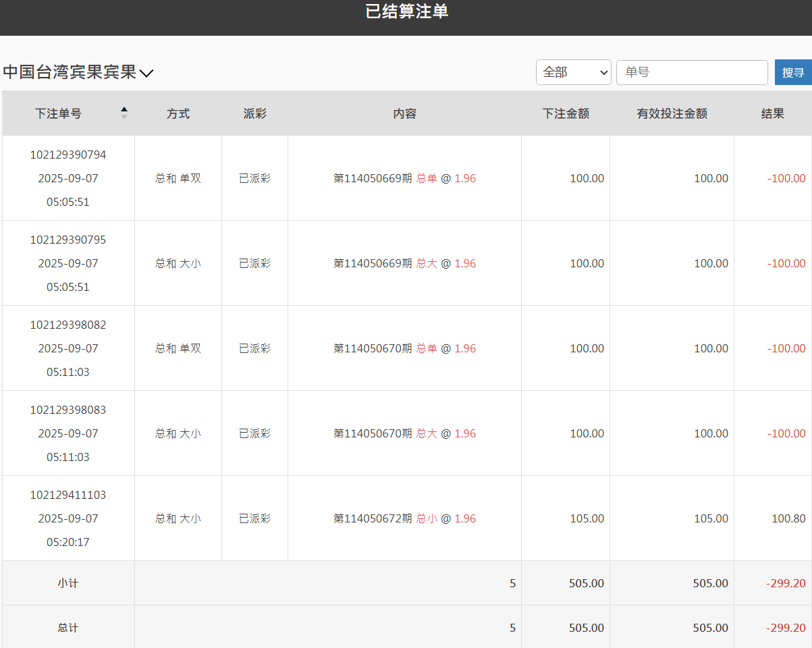Click the 单号 search input field
Viewport: 812px width, 648px height.
click(x=692, y=72)
